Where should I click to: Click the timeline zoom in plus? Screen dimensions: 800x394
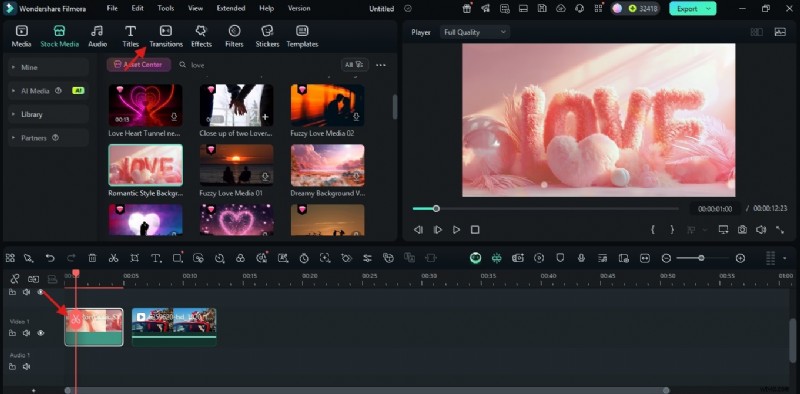740,258
